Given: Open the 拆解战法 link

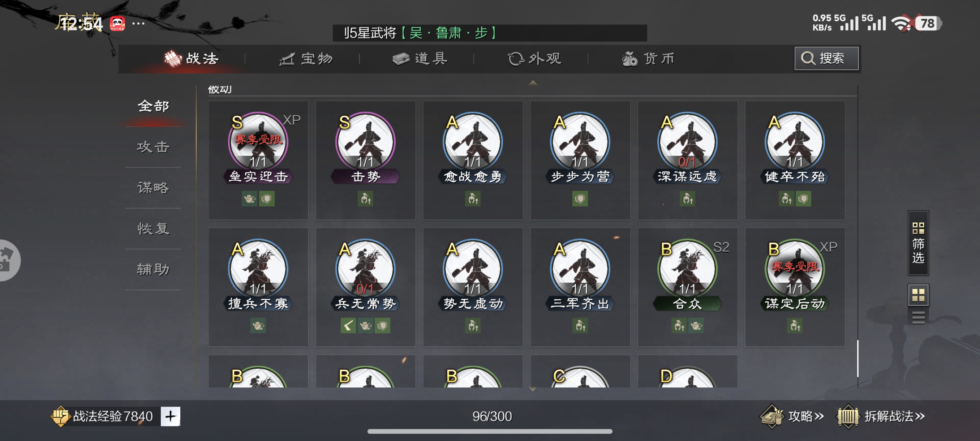Looking at the screenshot, I should click(x=881, y=416).
